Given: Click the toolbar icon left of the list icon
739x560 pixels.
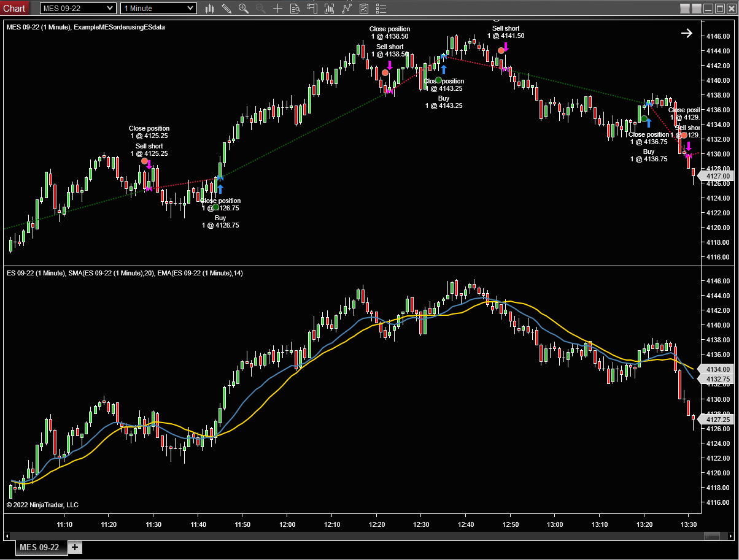Looking at the screenshot, I should (x=365, y=8).
